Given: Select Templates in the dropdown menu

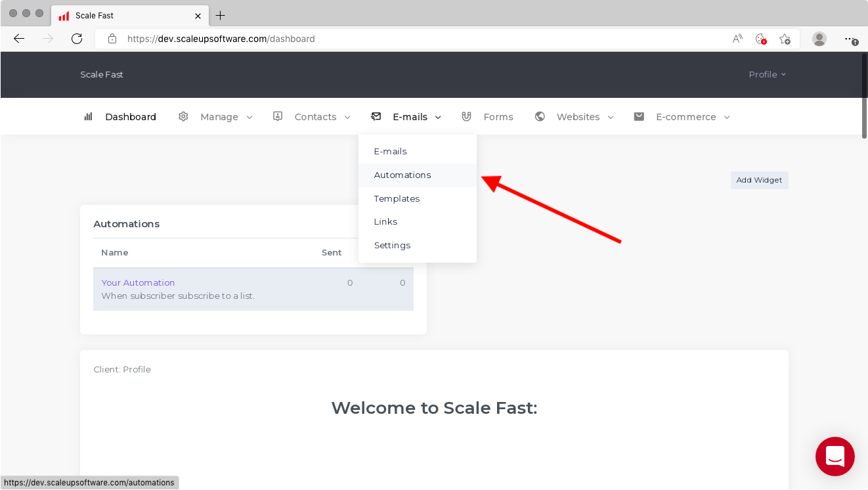Looking at the screenshot, I should click(x=418, y=198).
